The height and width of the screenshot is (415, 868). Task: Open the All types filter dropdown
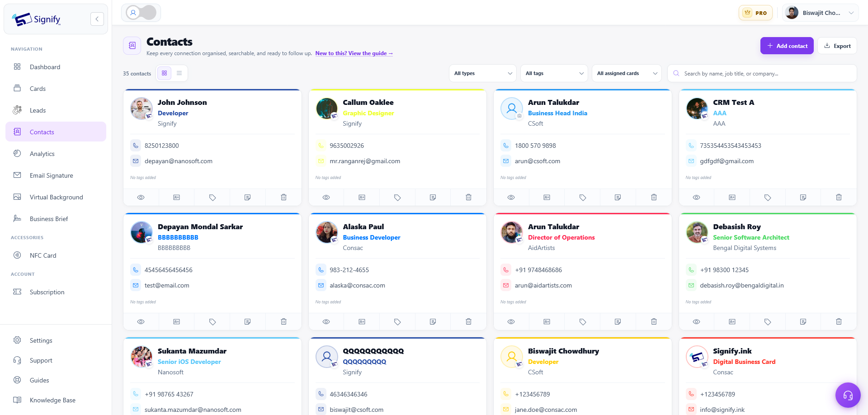coord(483,73)
